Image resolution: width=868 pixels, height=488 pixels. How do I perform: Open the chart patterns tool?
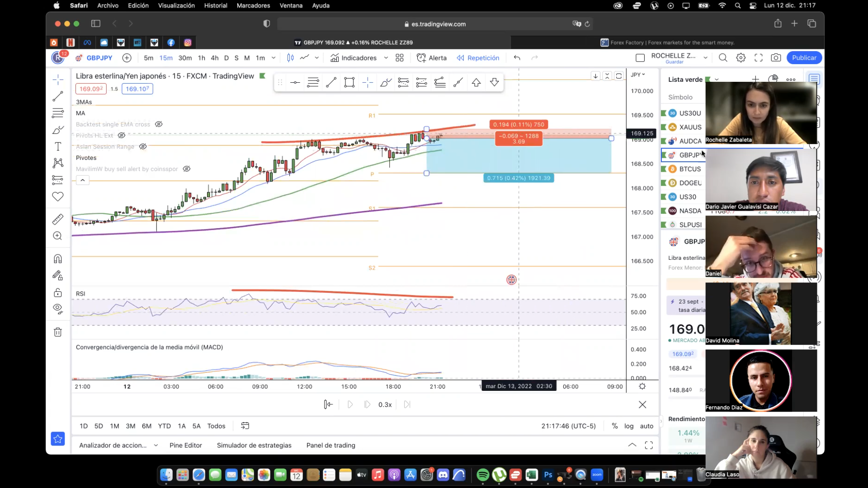coord(58,163)
